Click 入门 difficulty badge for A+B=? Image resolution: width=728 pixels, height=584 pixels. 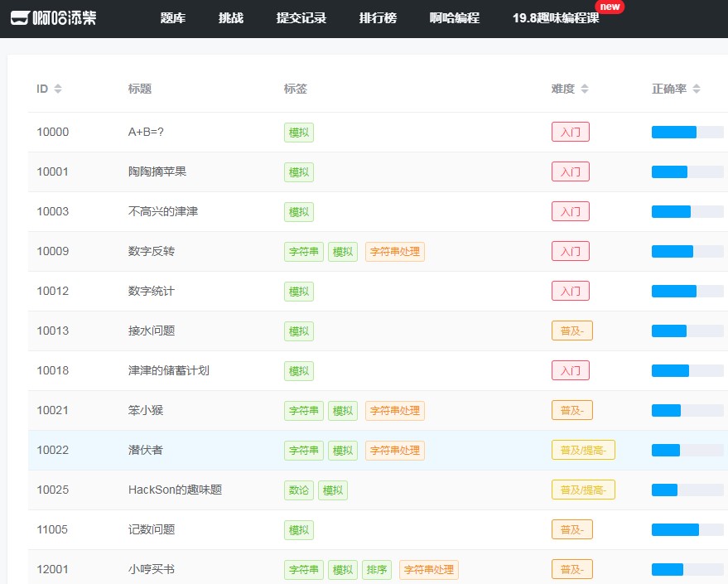(x=570, y=132)
